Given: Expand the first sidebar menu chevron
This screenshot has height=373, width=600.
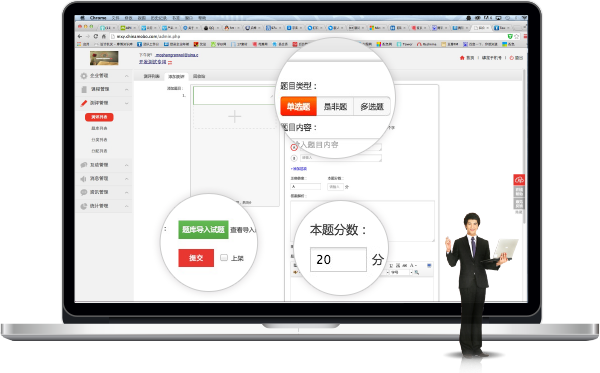Looking at the screenshot, I should [x=127, y=76].
